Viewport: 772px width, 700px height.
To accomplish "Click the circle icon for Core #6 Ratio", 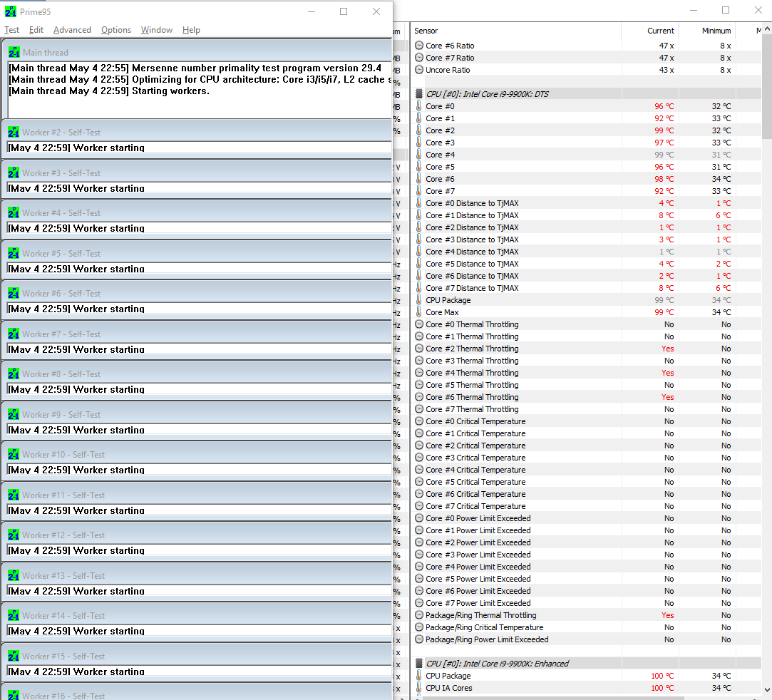I will click(x=419, y=46).
